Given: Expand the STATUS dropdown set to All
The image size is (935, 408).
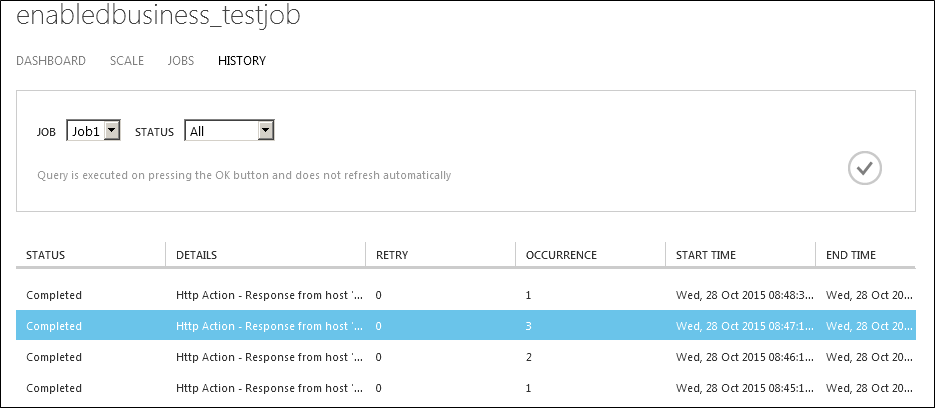Looking at the screenshot, I should tap(229, 131).
